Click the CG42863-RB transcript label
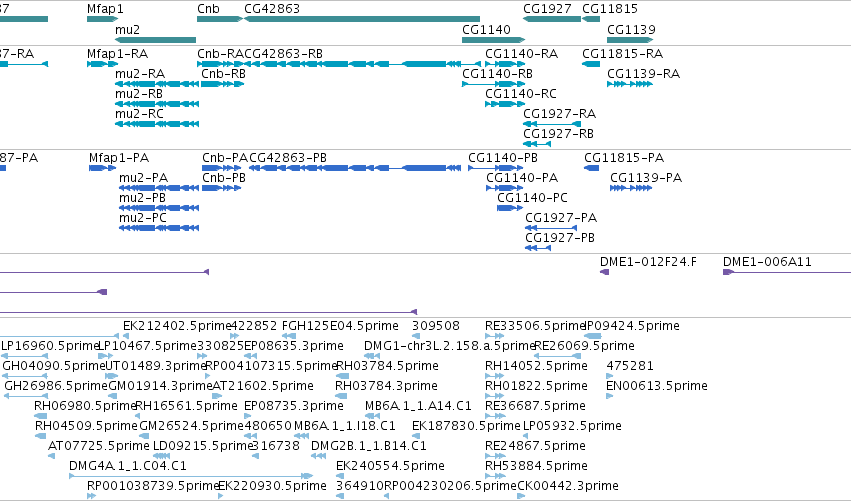This screenshot has width=851, height=501. [283, 54]
